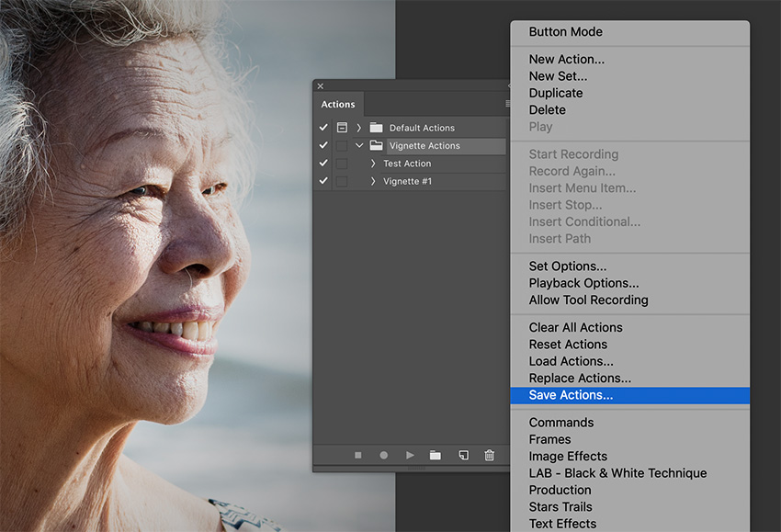Expand the Default Actions set
Viewport: 781px width, 532px height.
point(358,128)
